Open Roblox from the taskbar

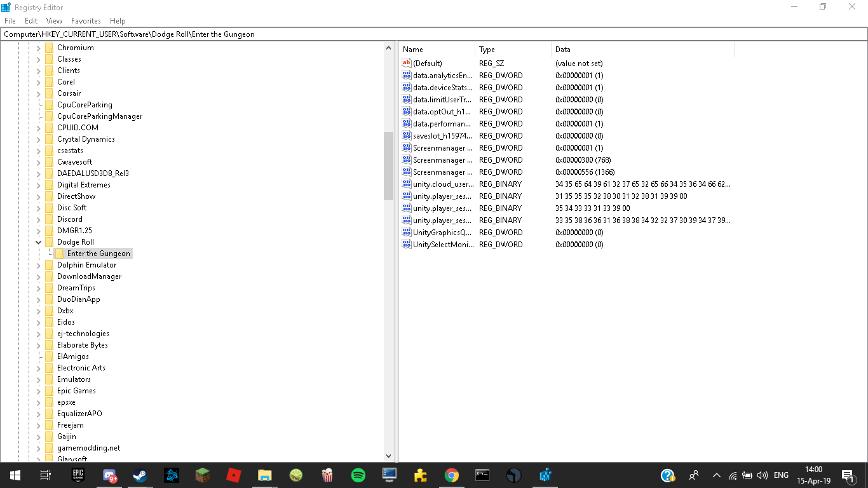coord(234,475)
